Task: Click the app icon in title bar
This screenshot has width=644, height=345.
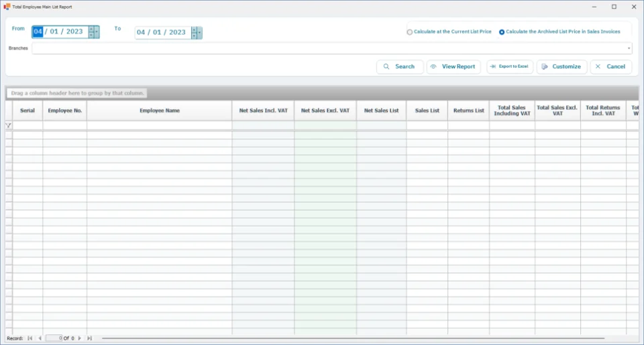Action: pyautogui.click(x=7, y=7)
